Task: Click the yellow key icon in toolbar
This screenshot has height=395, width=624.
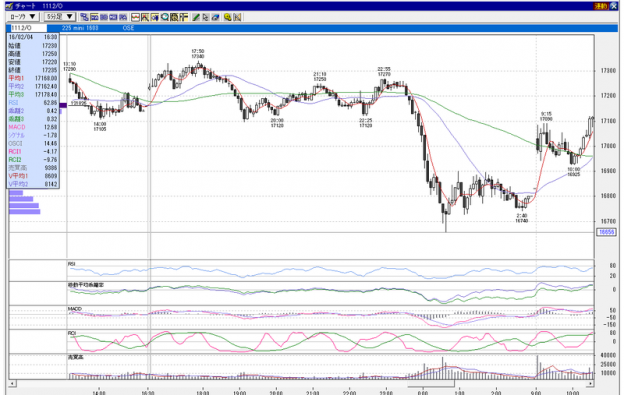Action: click(228, 17)
